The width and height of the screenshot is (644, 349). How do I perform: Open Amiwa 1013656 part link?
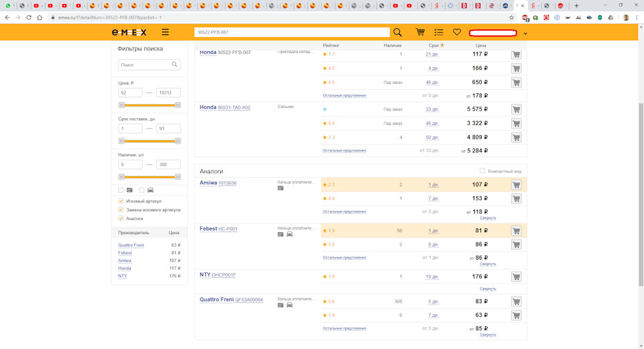tap(227, 183)
